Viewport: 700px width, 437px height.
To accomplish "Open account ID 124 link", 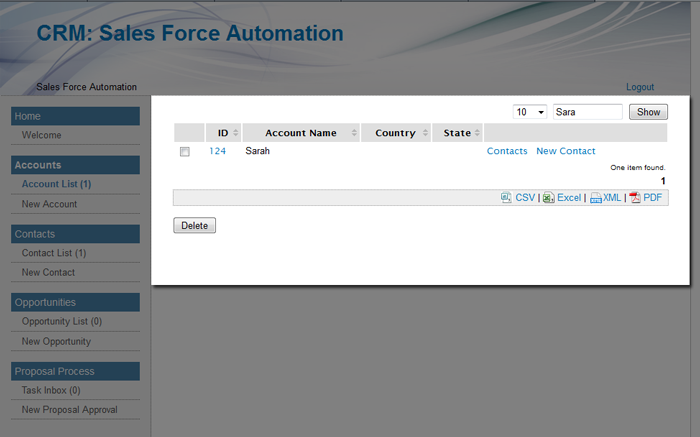I will pos(217,151).
